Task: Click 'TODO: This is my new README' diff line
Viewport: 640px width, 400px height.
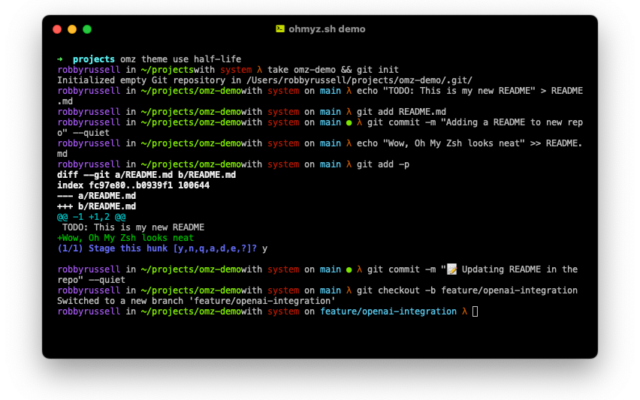Action: click(133, 227)
